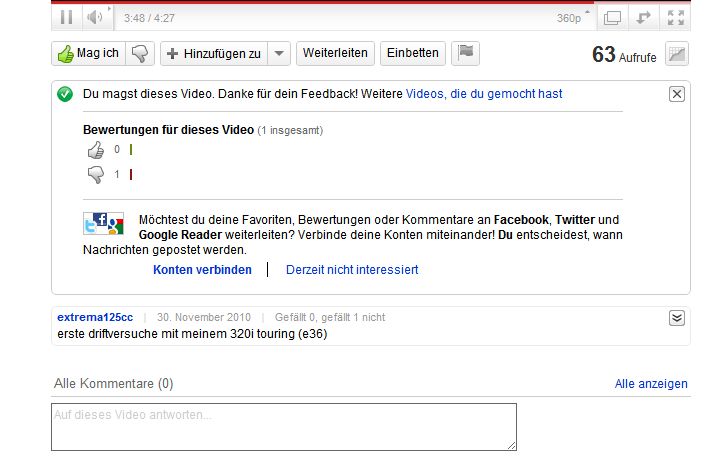Open the extrema125cc channel link
The width and height of the screenshot is (705, 472).
pos(95,317)
